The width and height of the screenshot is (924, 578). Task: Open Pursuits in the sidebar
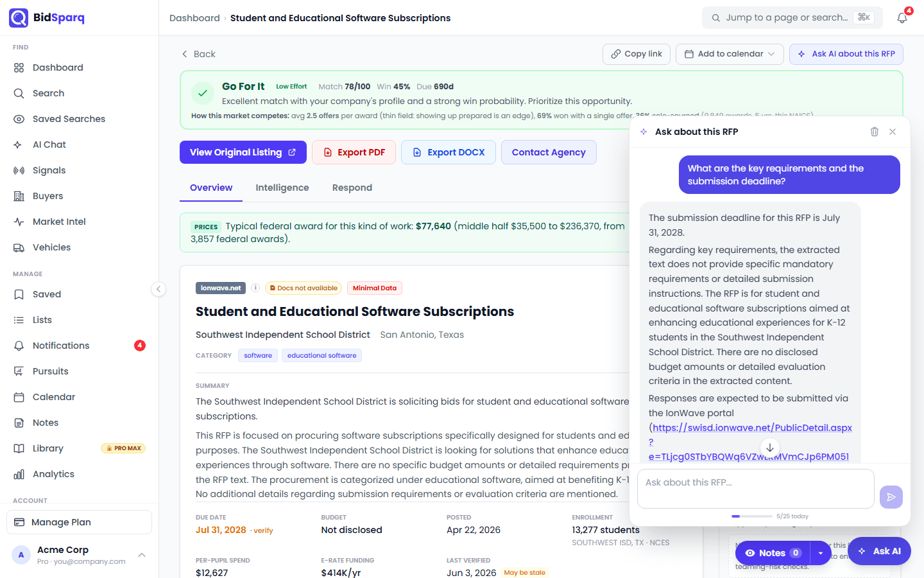[x=80, y=371]
